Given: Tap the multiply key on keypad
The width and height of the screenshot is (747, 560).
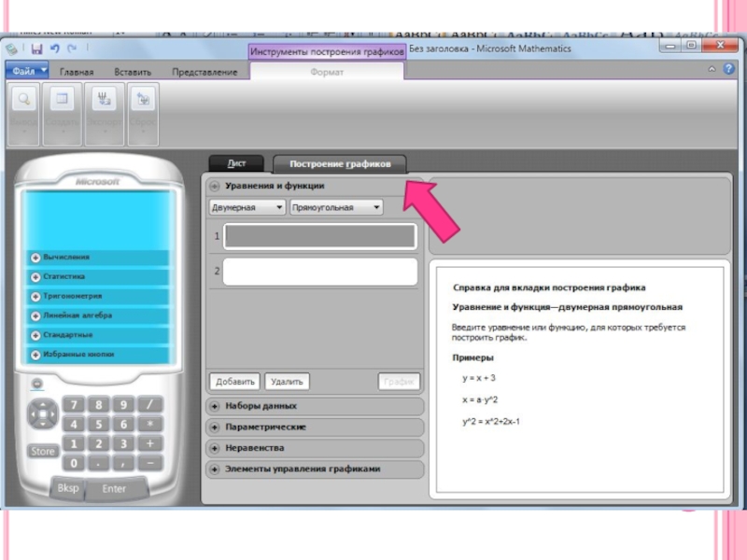Looking at the screenshot, I should click(x=149, y=424).
